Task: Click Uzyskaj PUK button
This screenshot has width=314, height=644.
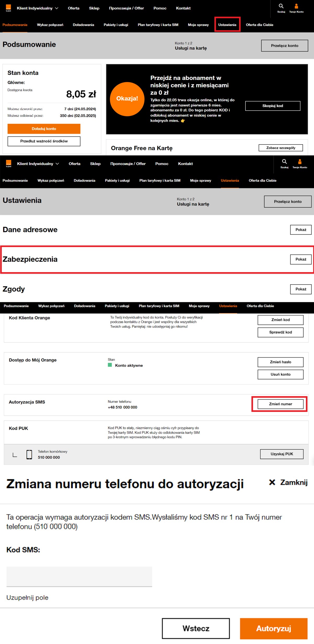Action: tap(282, 454)
